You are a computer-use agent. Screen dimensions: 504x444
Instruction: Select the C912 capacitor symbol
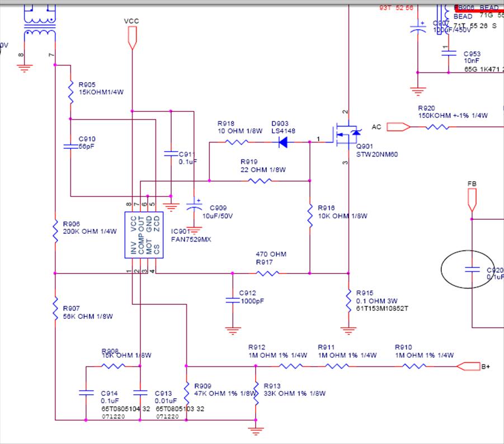232,300
